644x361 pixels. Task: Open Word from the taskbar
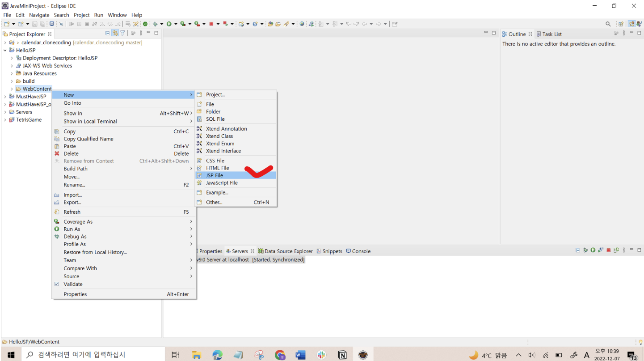click(301, 355)
